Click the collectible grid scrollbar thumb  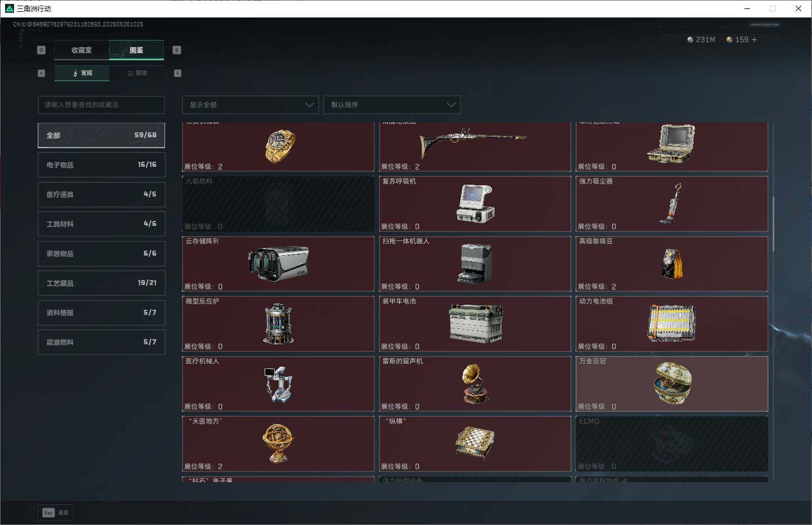tap(773, 224)
